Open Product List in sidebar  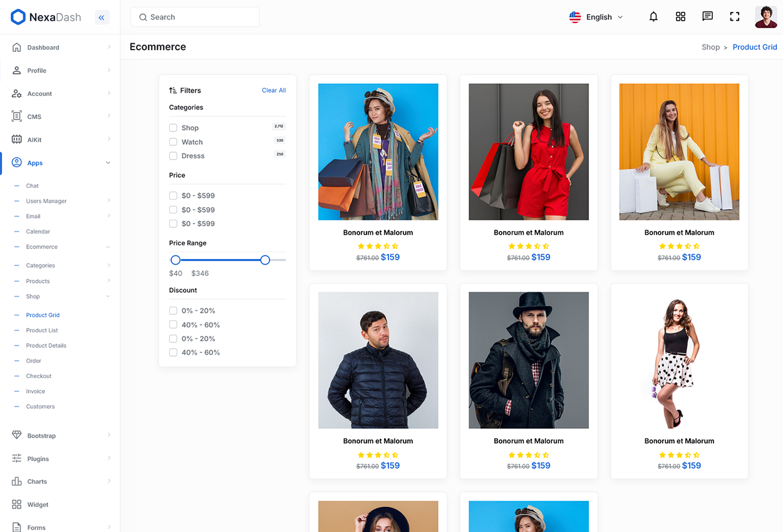click(42, 330)
